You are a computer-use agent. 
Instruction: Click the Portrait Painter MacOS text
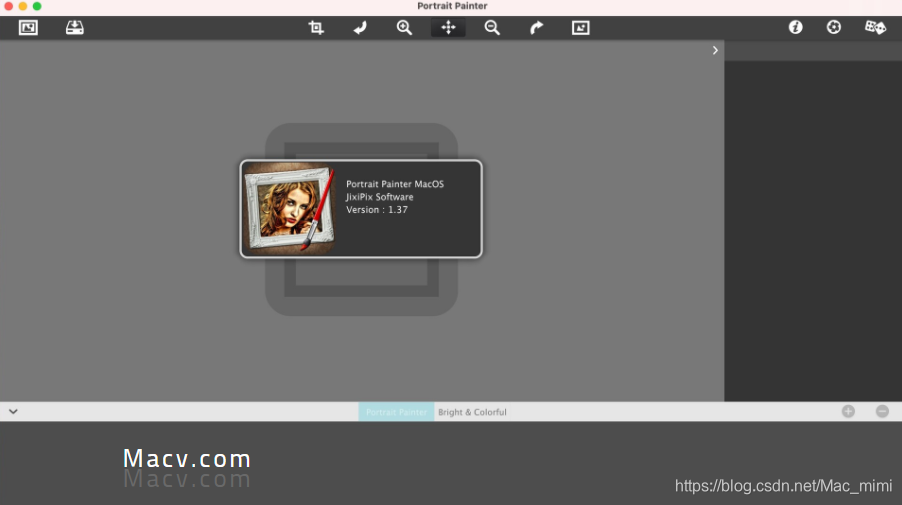[x=395, y=184]
